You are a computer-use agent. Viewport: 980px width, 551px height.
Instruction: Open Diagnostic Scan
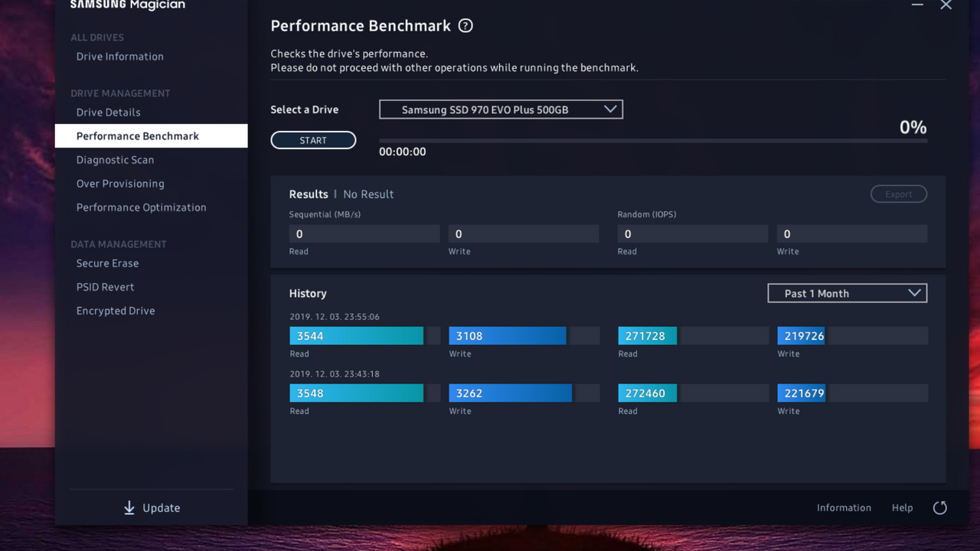pos(116,160)
